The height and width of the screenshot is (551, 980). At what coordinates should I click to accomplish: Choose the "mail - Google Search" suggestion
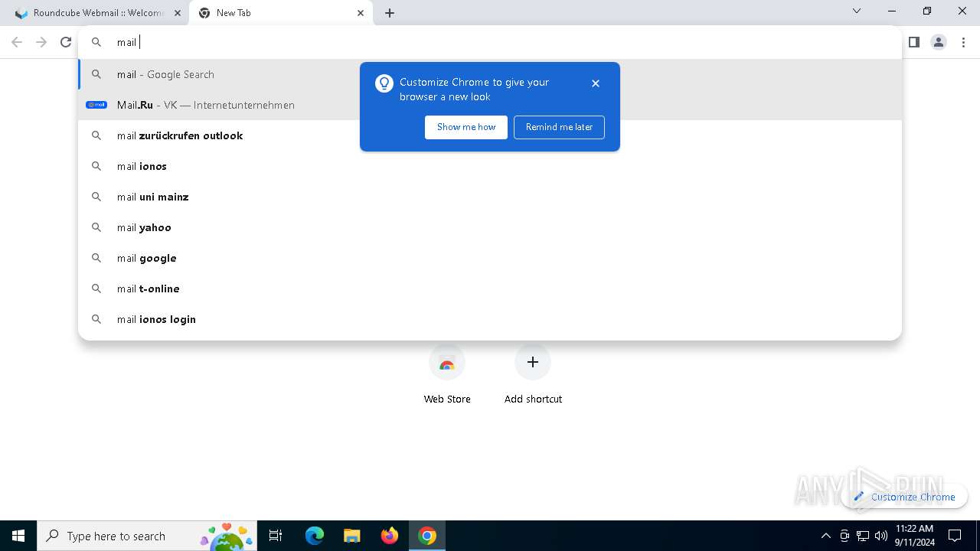pos(490,74)
